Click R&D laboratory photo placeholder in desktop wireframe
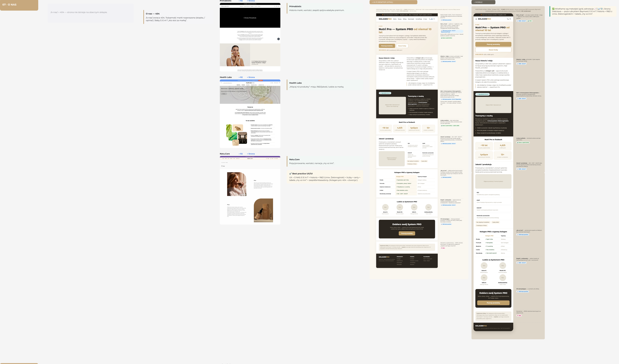 [x=392, y=106]
